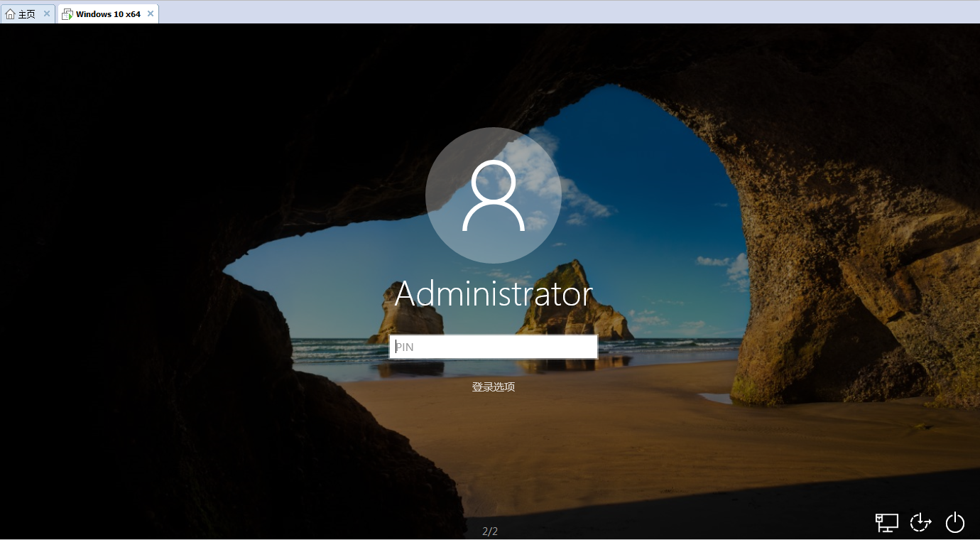This screenshot has width=980, height=540.
Task: Open the 登录选项 sign-in options link
Action: pyautogui.click(x=493, y=387)
